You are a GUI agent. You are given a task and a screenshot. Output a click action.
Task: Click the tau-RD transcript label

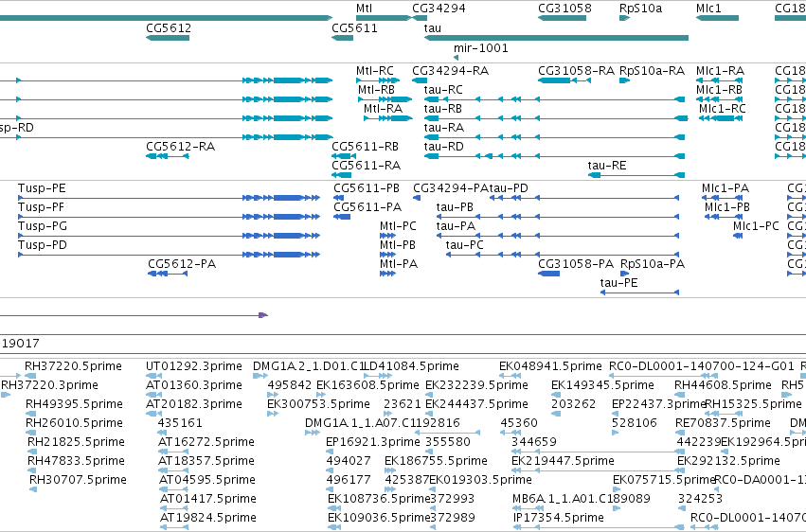(x=443, y=147)
